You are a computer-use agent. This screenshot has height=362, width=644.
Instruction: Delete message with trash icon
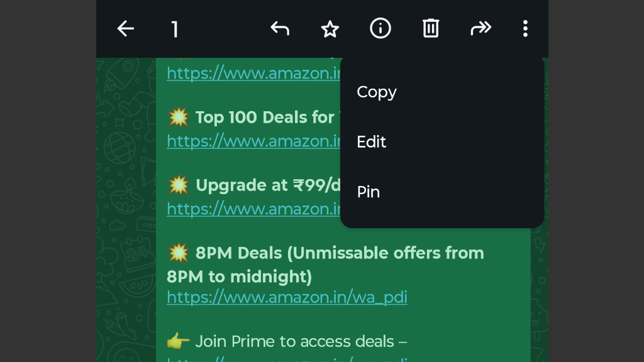[430, 28]
